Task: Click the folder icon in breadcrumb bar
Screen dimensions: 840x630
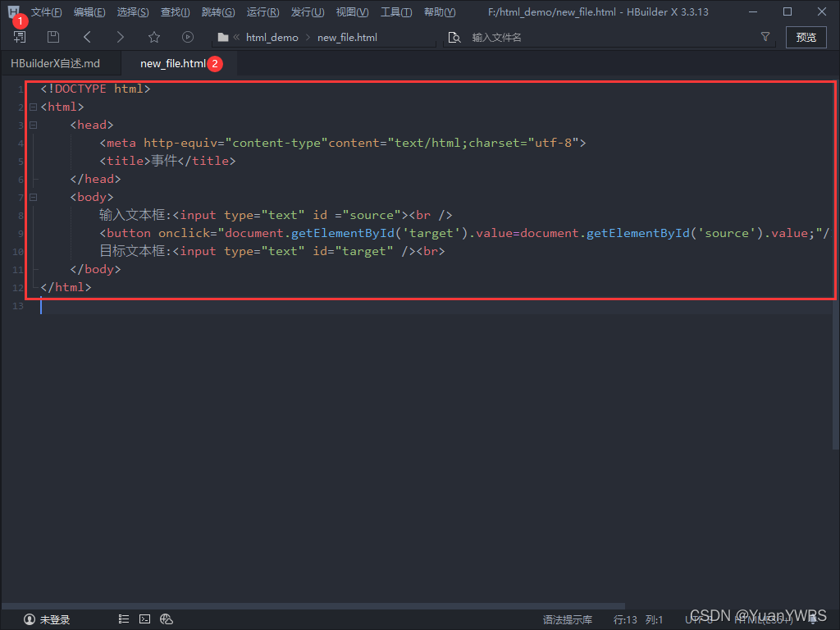Action: 223,38
